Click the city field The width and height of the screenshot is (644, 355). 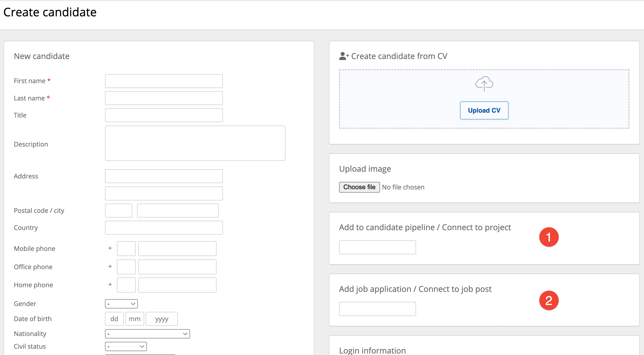(178, 211)
